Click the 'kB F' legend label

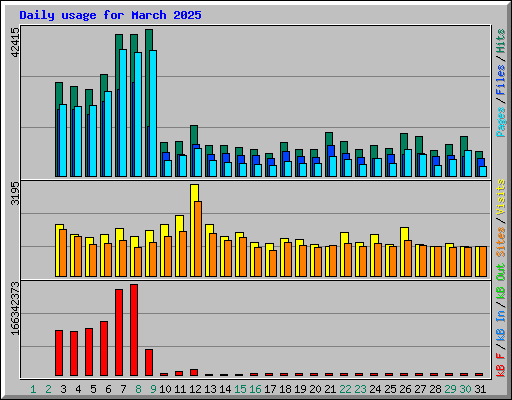pos(501,365)
